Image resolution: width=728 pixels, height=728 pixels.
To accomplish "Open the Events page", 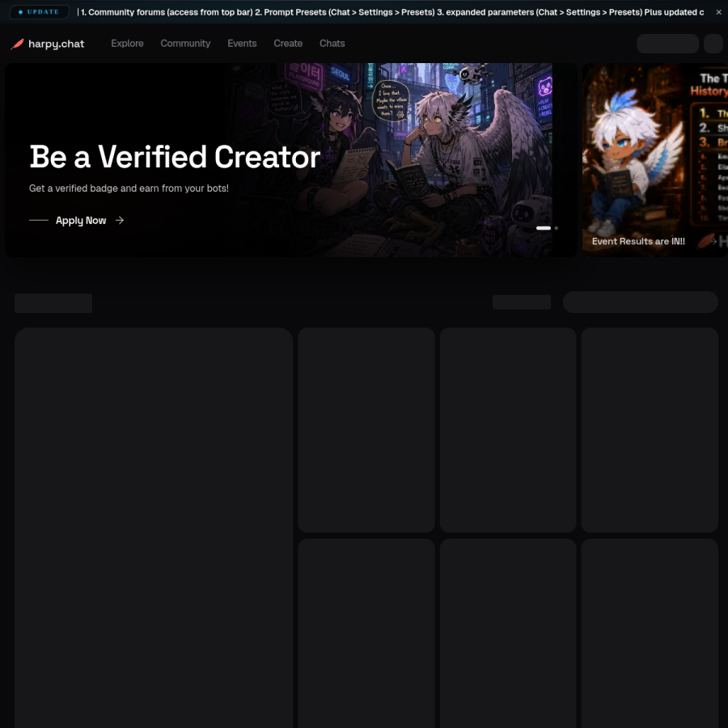I will [x=242, y=43].
